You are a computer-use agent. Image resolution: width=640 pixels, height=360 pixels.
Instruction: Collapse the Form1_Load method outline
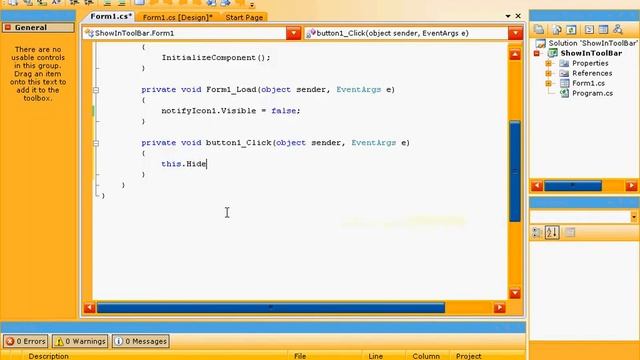click(96, 90)
